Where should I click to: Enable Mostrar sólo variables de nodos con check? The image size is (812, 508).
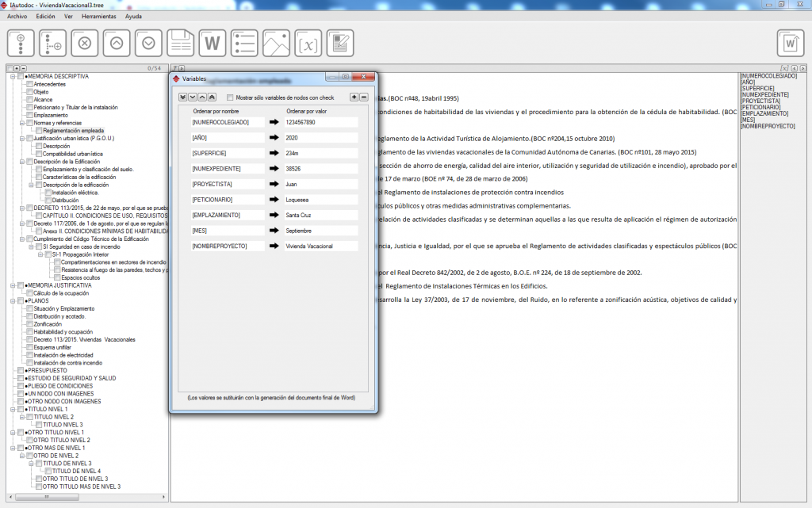[x=230, y=97]
